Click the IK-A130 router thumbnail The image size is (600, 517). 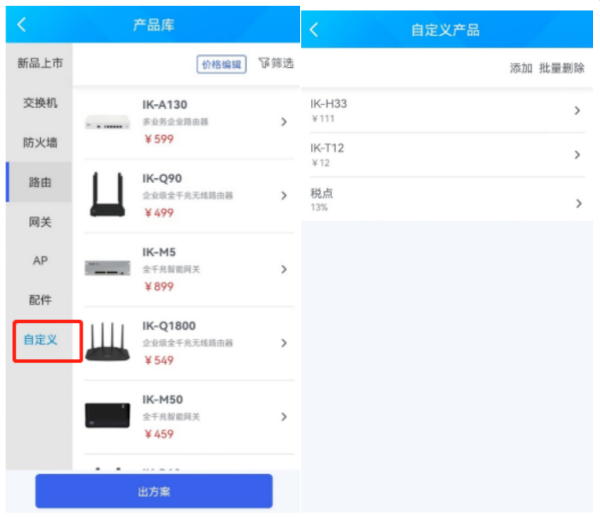click(x=108, y=122)
